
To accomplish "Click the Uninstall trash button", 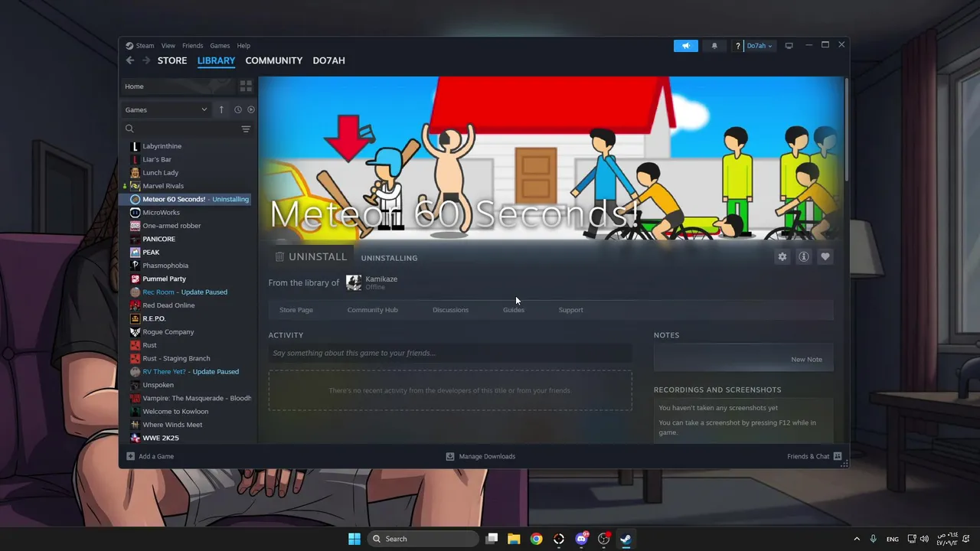I will 311,257.
